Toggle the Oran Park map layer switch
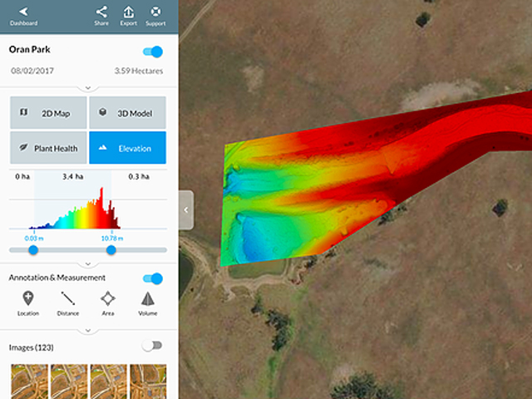 click(x=152, y=52)
